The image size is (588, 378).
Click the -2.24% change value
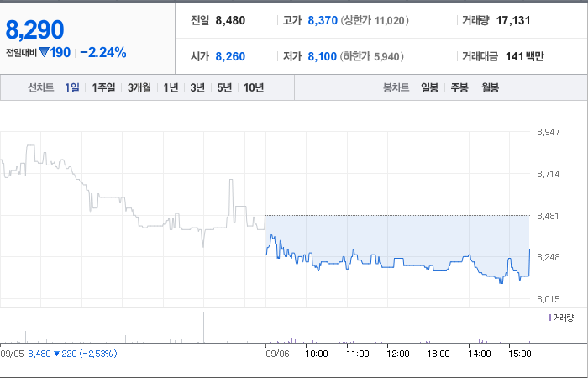103,52
